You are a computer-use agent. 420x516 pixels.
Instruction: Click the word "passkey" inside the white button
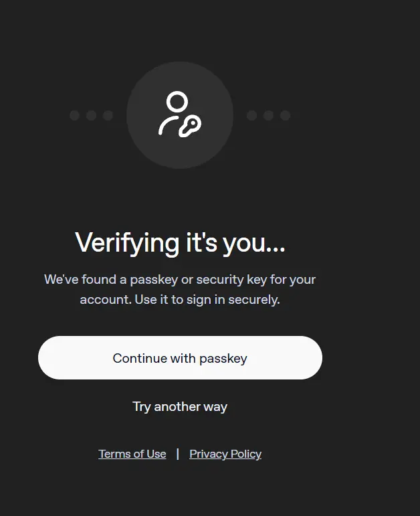pyautogui.click(x=223, y=359)
